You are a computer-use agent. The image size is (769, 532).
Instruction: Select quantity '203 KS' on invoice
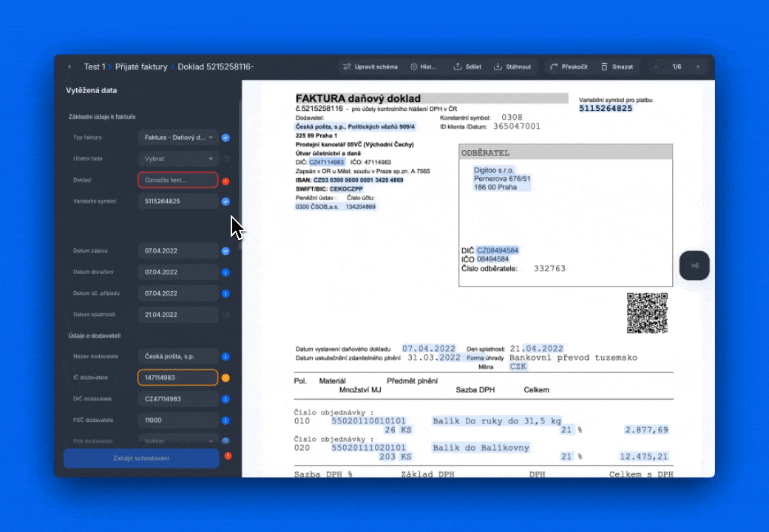(395, 457)
